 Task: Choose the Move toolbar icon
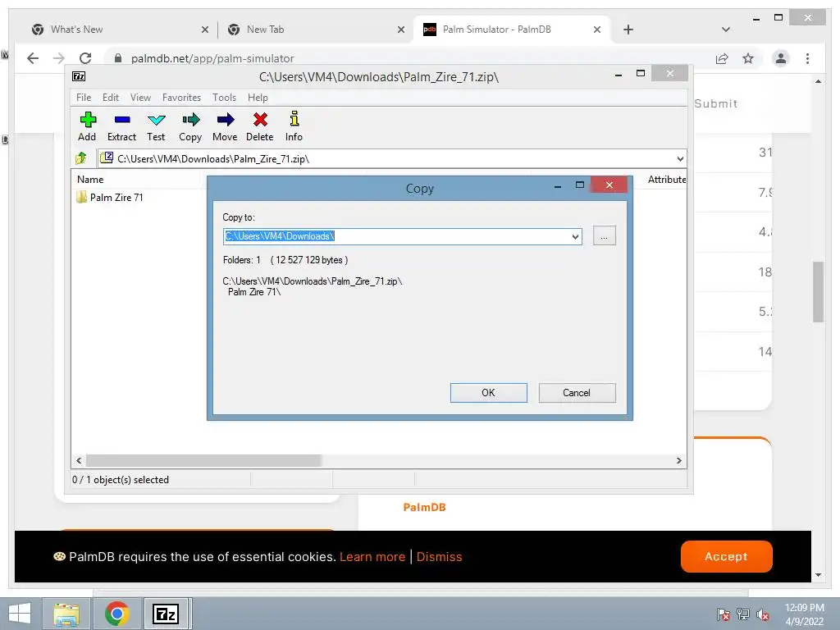225,120
